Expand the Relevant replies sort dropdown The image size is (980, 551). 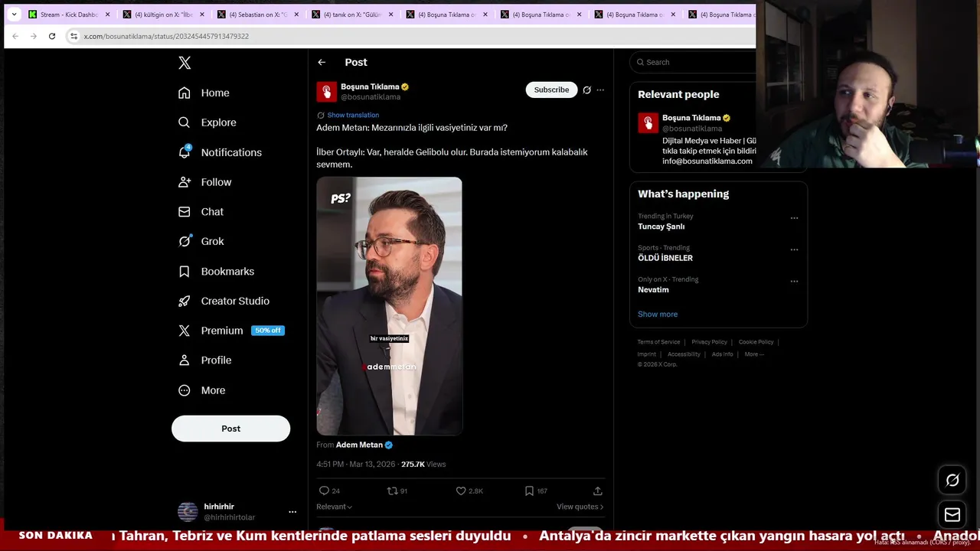[x=335, y=507]
